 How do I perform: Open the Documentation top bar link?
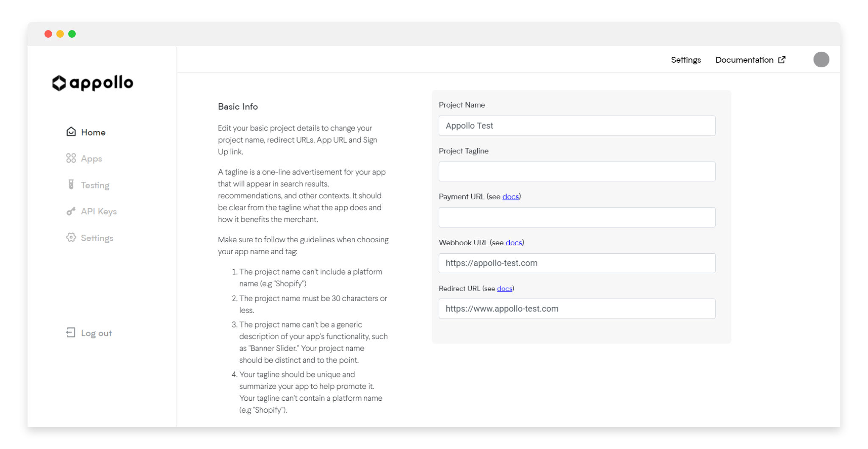pos(744,60)
